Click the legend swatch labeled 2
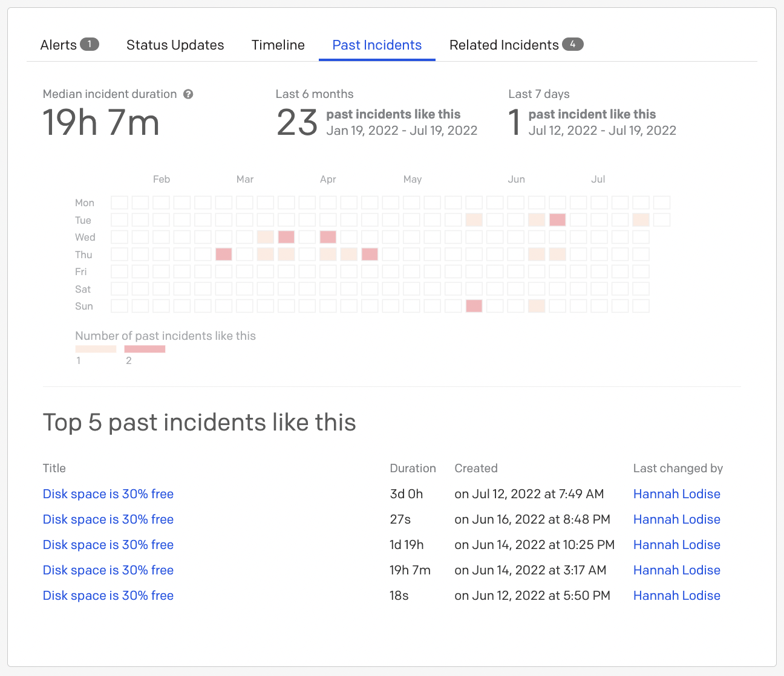Viewport: 784px width, 676px height. point(145,348)
